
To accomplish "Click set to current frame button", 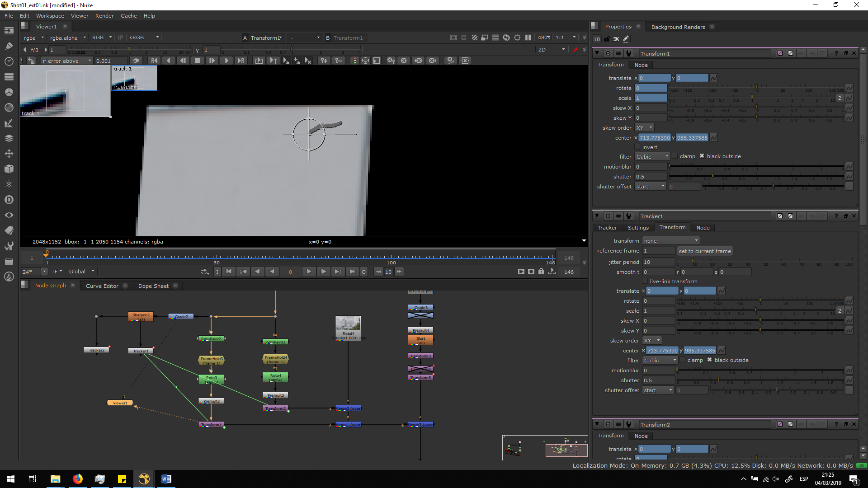I will coord(704,251).
